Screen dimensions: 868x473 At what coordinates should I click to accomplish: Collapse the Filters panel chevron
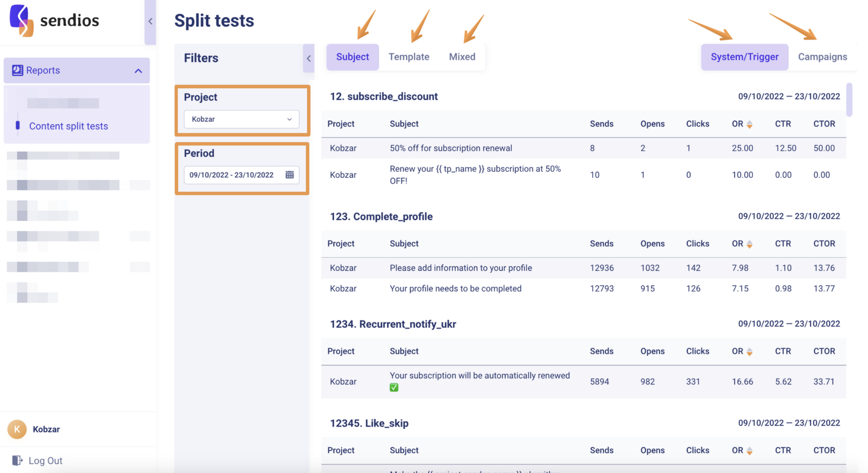(x=308, y=58)
